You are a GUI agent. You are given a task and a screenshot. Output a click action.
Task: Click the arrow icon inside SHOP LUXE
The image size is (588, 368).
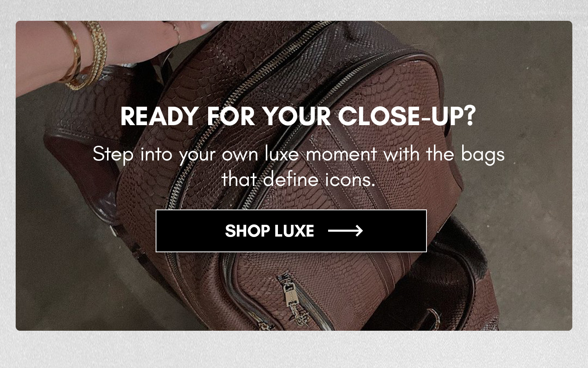(345, 231)
